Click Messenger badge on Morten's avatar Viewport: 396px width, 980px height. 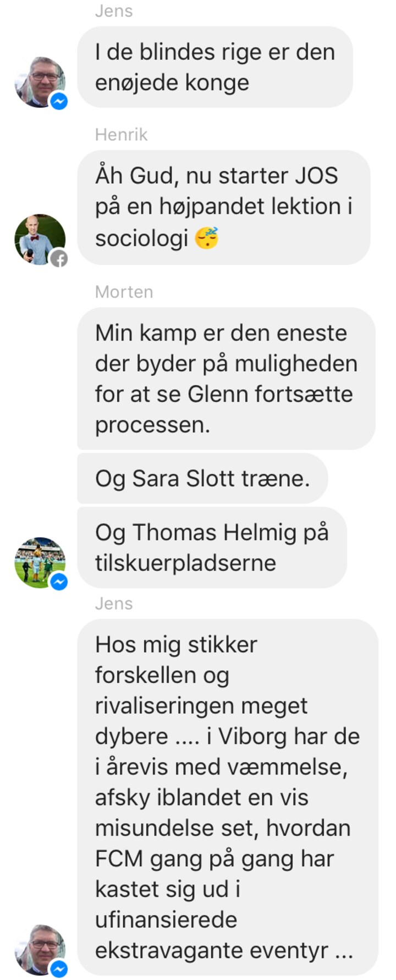[x=59, y=582]
